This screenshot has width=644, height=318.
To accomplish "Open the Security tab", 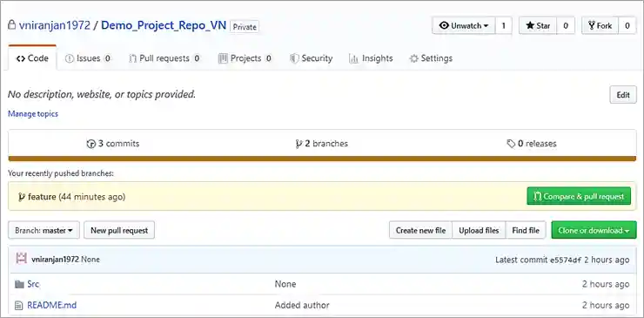I will pyautogui.click(x=311, y=58).
